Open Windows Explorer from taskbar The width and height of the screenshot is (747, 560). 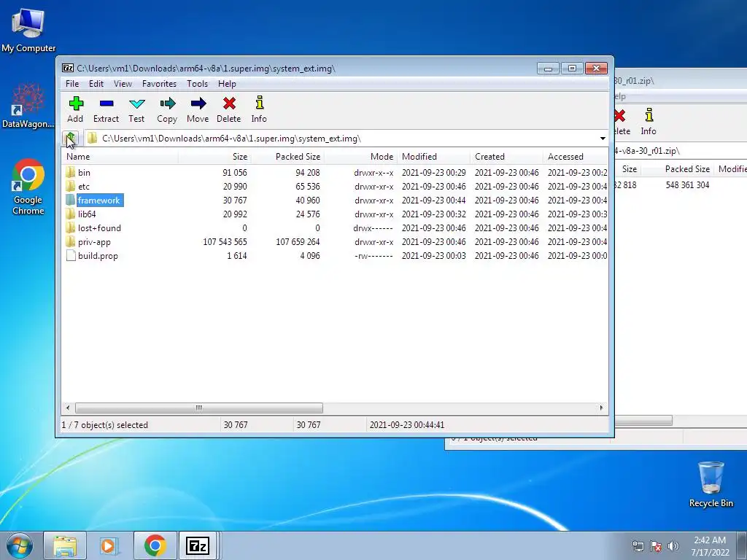click(x=65, y=545)
